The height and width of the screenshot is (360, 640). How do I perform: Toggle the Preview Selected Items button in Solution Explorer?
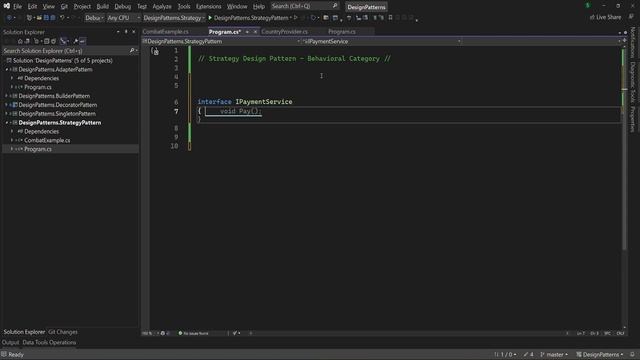click(82, 41)
